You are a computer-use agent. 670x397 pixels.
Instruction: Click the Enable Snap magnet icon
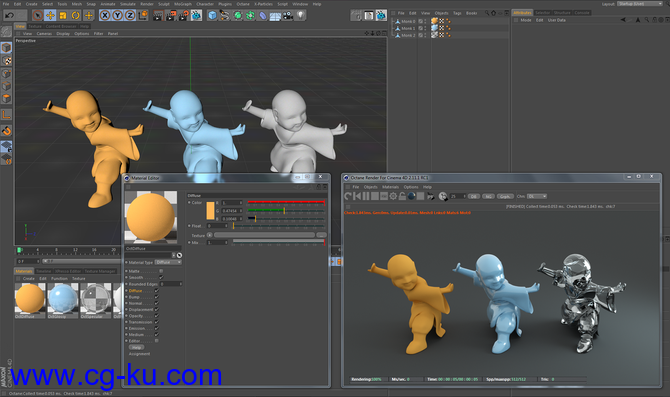coord(6,130)
